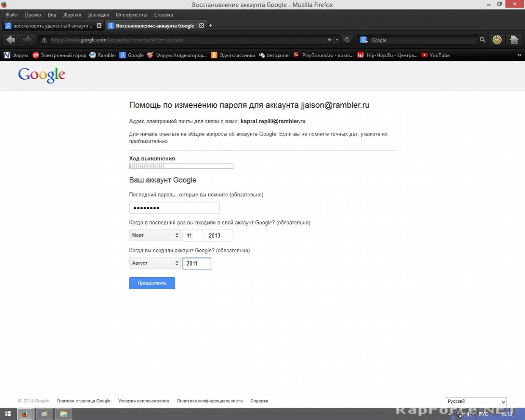Open the Вид menu
Viewport: 525px width, 420px height.
click(x=52, y=15)
